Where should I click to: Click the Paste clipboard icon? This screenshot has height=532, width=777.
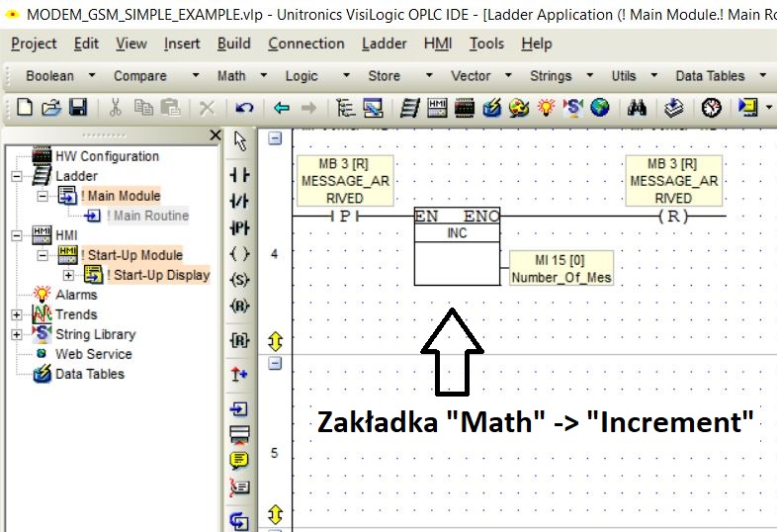click(170, 107)
